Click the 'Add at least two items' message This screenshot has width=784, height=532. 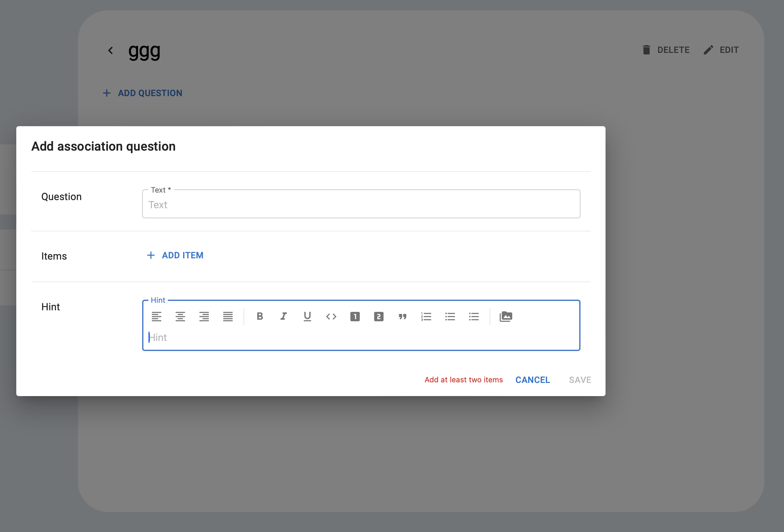click(463, 380)
